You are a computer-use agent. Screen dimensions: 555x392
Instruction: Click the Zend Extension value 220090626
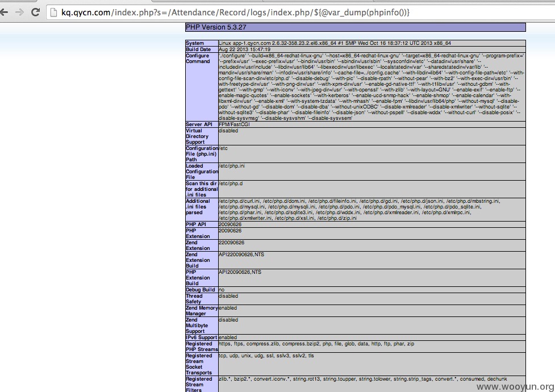(x=231, y=243)
